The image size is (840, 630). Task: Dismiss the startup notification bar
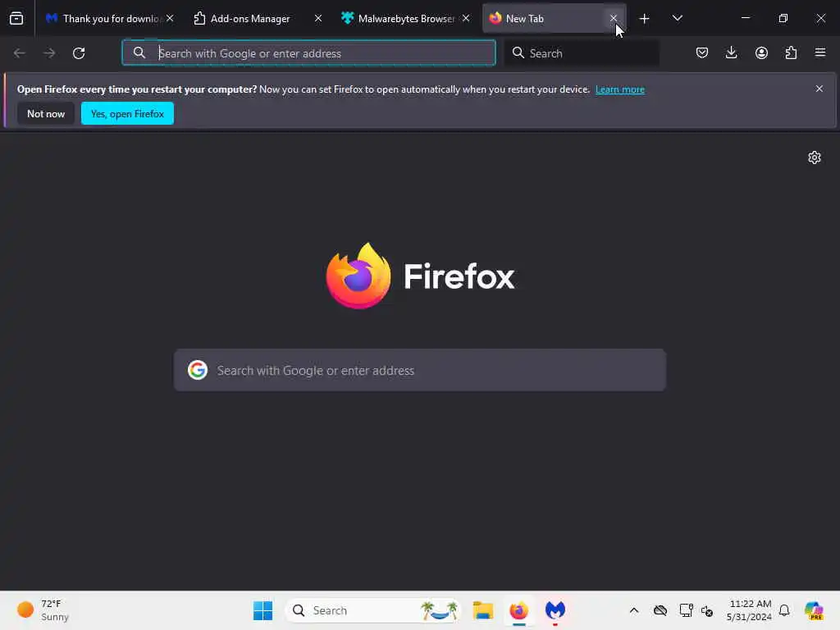pos(819,89)
